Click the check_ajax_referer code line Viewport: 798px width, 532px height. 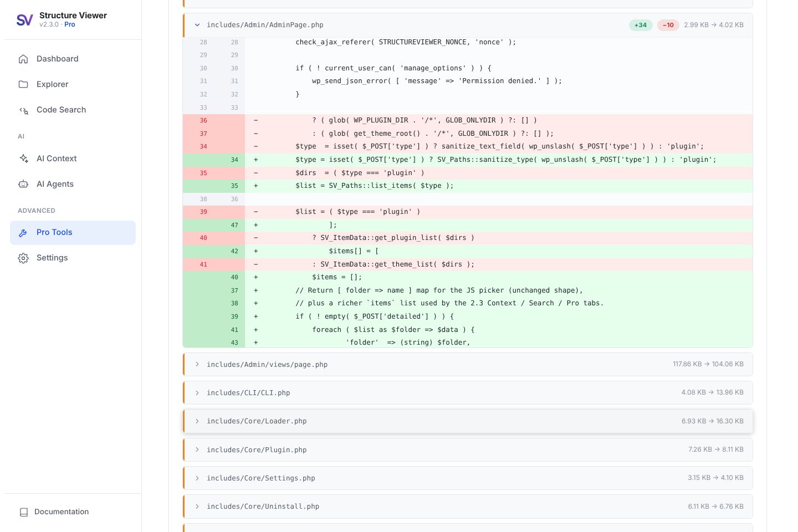click(468, 42)
